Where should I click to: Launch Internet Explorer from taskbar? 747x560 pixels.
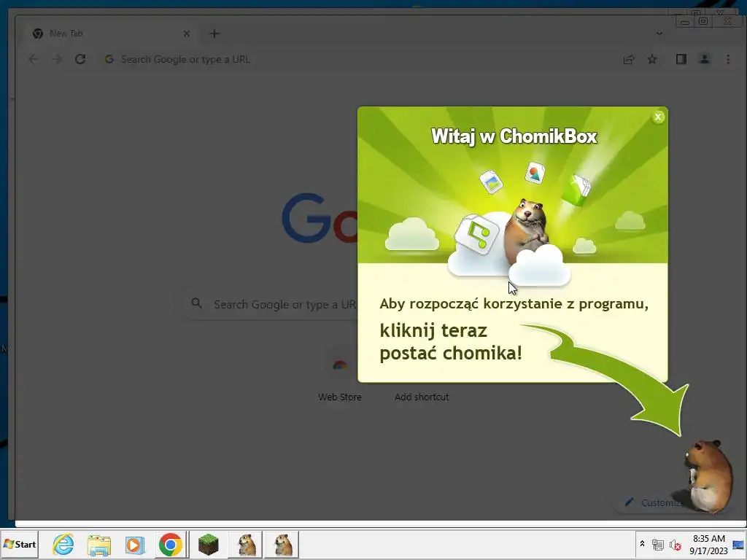point(63,544)
